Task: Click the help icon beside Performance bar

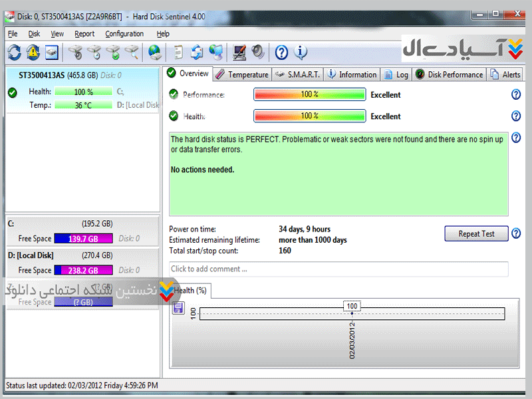Action: [516, 94]
